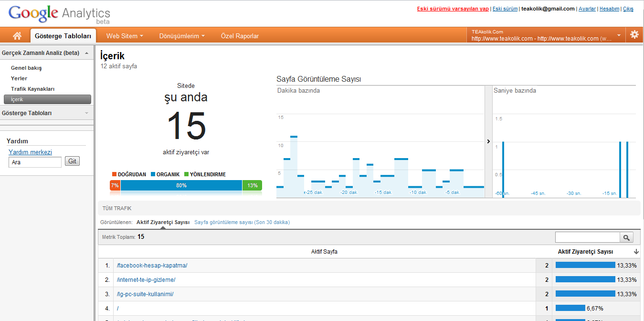
Task: Switch to Sayfa görüntüleme sayısı view
Action: pos(242,222)
